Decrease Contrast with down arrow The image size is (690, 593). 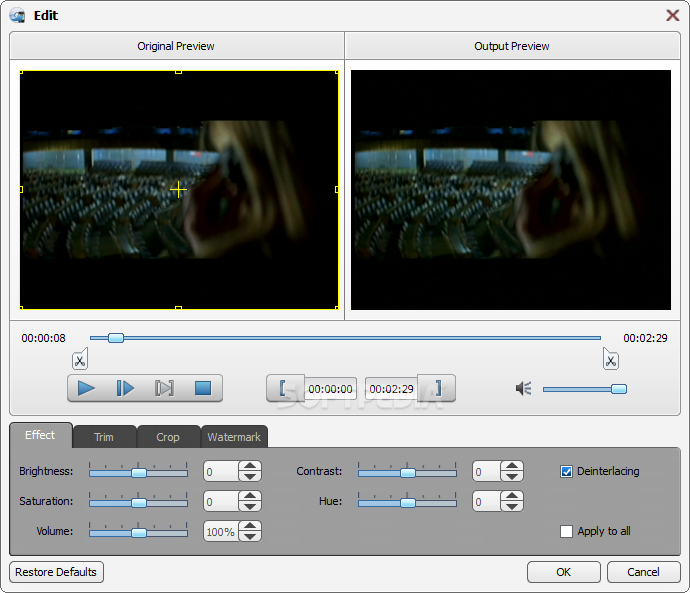coord(512,476)
